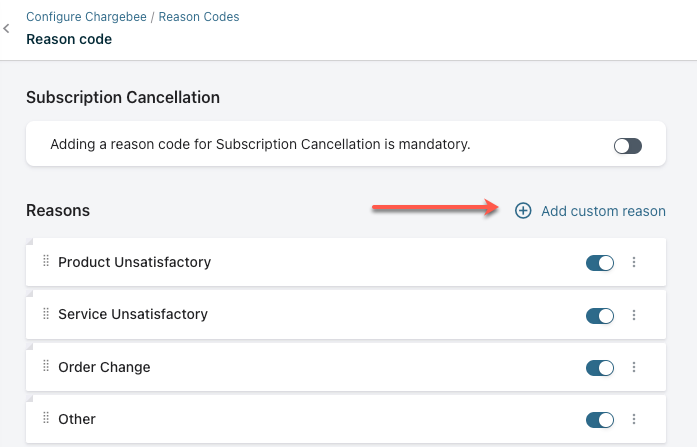Enable mandatory reason code toggle
This screenshot has width=697, height=447.
(627, 146)
